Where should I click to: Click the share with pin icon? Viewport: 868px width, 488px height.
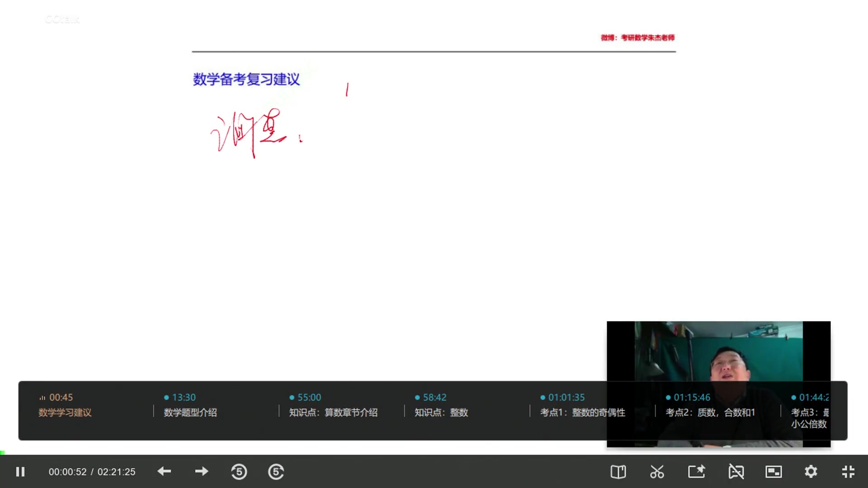pos(697,471)
